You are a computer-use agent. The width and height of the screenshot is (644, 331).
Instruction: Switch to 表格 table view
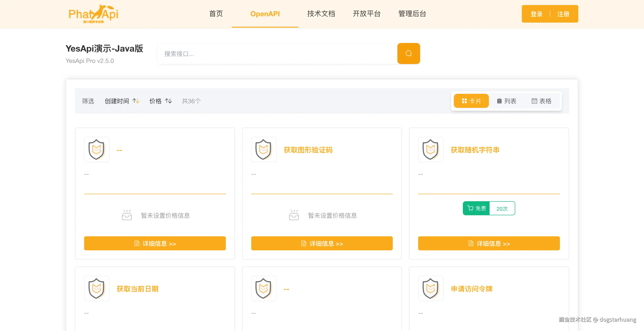click(541, 101)
